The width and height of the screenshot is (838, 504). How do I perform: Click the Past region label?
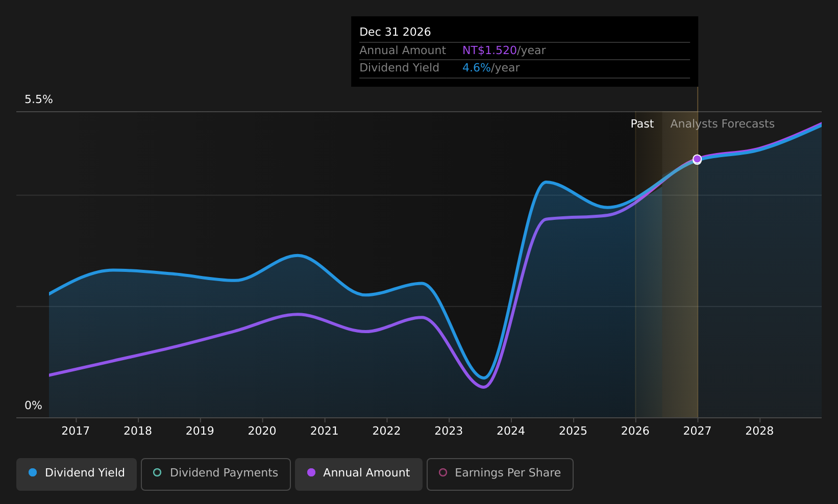click(642, 124)
